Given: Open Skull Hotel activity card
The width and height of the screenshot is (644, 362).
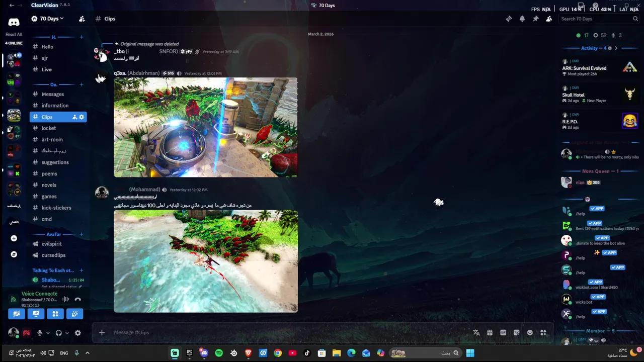Looking at the screenshot, I should [x=600, y=95].
